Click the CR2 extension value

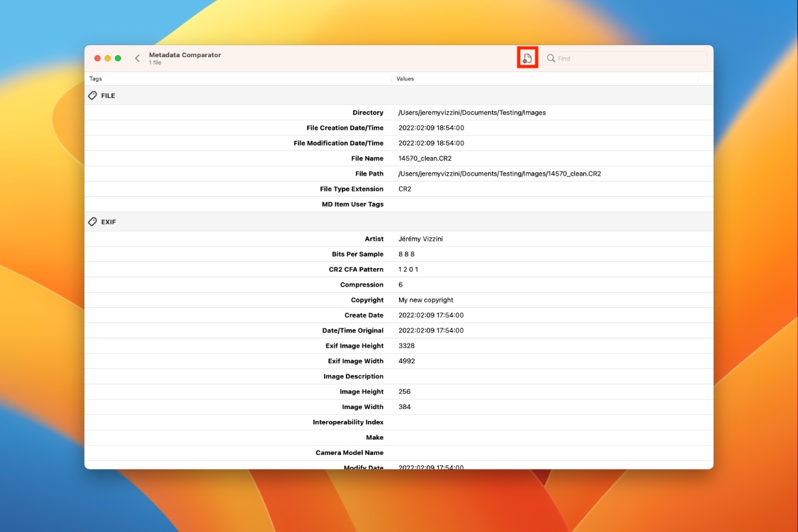pos(405,189)
